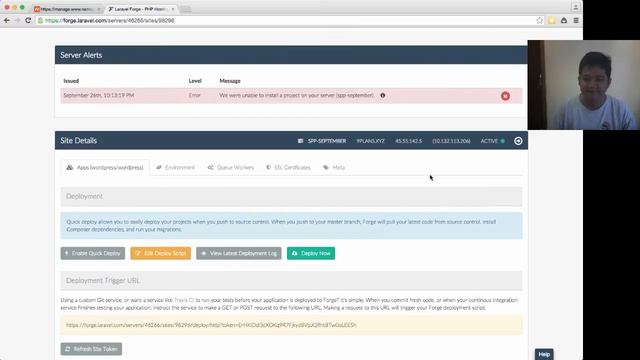The image size is (640, 360).
Task: Focus the forge.laravel.com address bar
Action: point(286,20)
